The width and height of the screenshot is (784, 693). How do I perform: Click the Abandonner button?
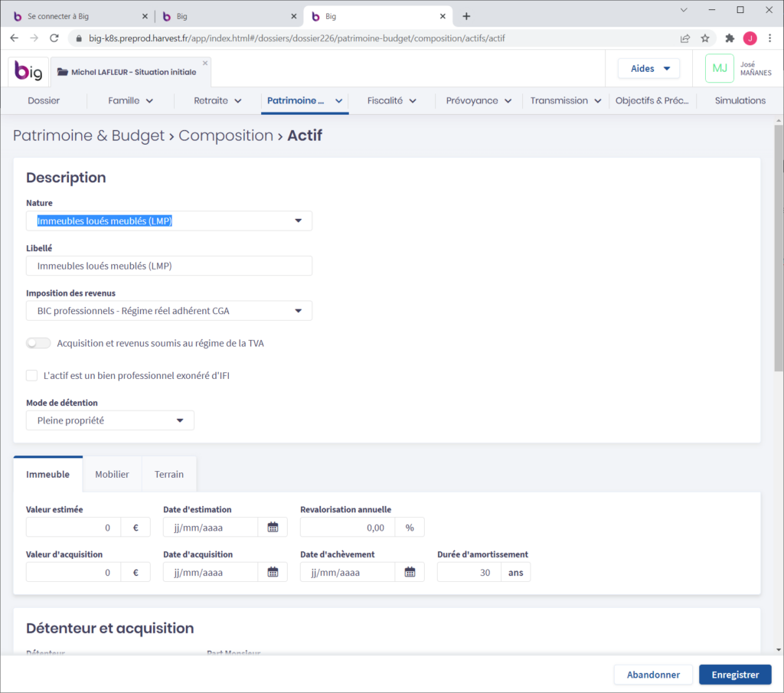tap(653, 675)
